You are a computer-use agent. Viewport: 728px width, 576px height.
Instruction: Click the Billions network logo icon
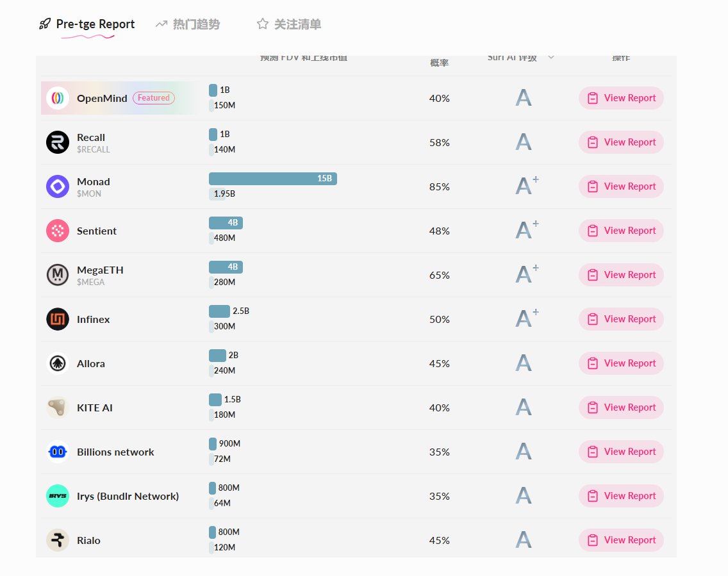pyautogui.click(x=58, y=452)
